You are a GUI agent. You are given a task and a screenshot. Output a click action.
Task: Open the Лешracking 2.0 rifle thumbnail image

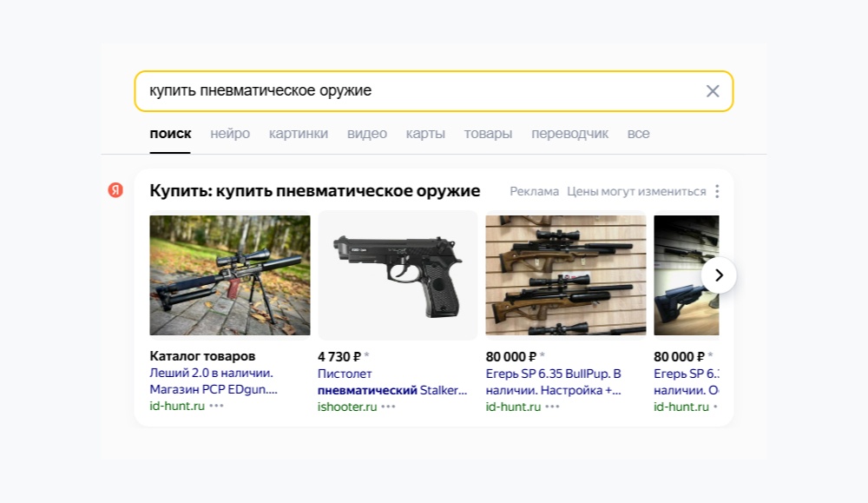point(229,275)
